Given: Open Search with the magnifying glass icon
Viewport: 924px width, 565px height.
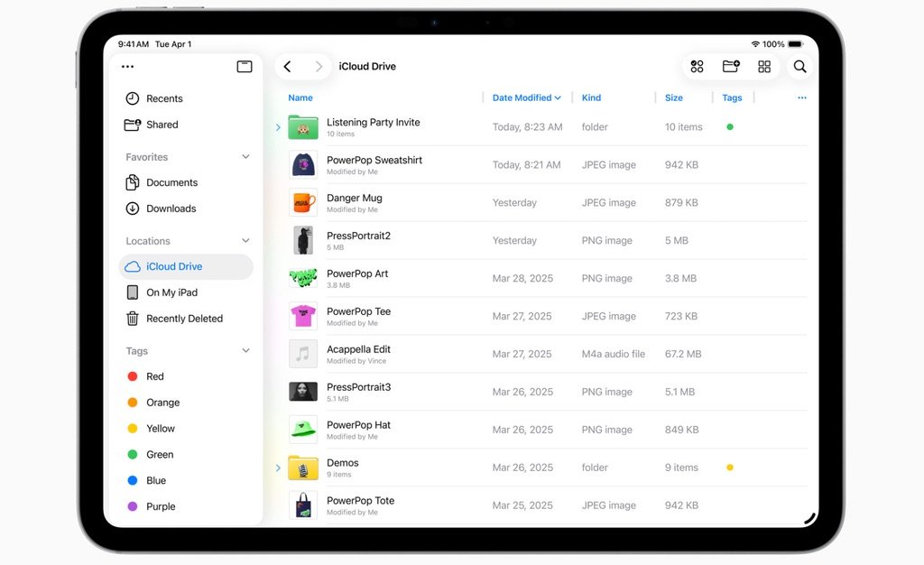Looking at the screenshot, I should pos(799,66).
